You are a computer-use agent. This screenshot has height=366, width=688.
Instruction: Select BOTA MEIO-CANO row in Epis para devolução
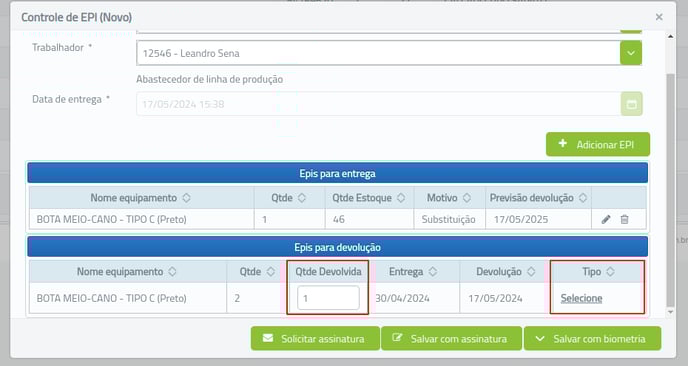tap(337, 298)
